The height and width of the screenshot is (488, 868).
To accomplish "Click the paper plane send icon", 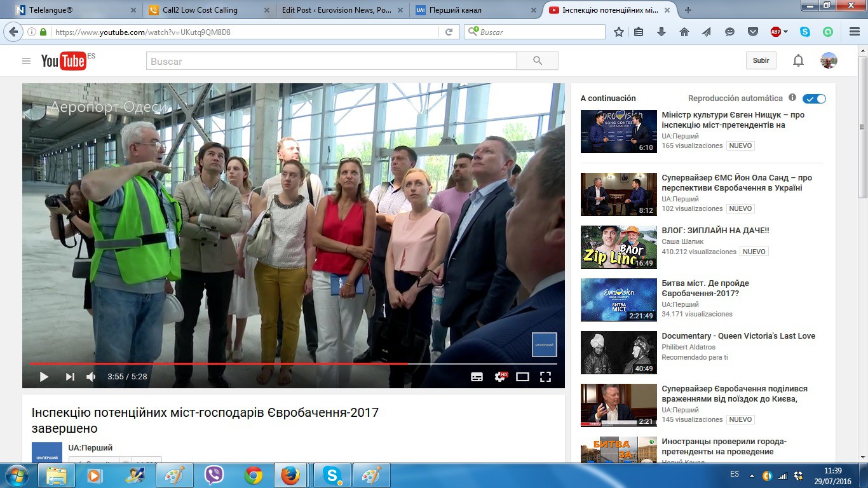I will click(x=707, y=32).
